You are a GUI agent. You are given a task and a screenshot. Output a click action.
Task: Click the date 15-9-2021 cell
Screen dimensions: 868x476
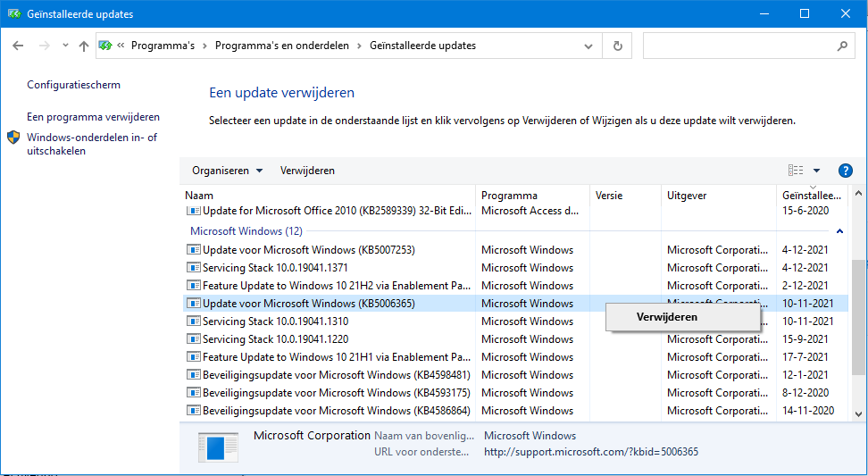(805, 339)
